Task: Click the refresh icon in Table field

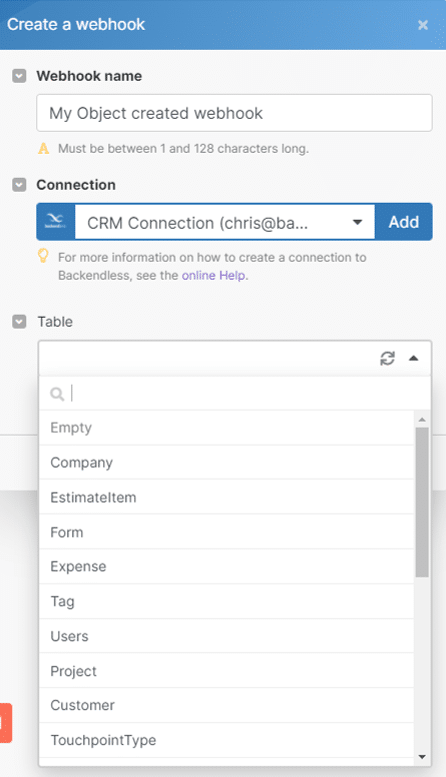Action: click(x=387, y=358)
